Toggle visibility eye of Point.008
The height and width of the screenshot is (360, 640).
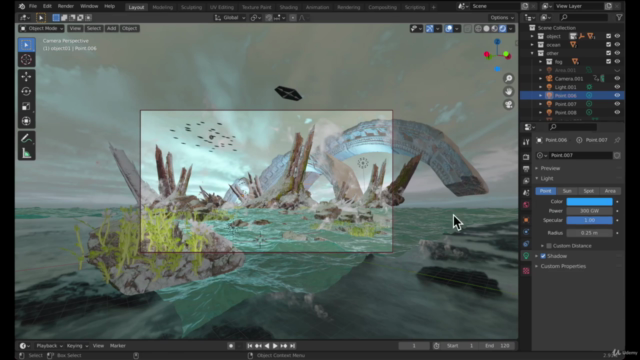click(617, 112)
